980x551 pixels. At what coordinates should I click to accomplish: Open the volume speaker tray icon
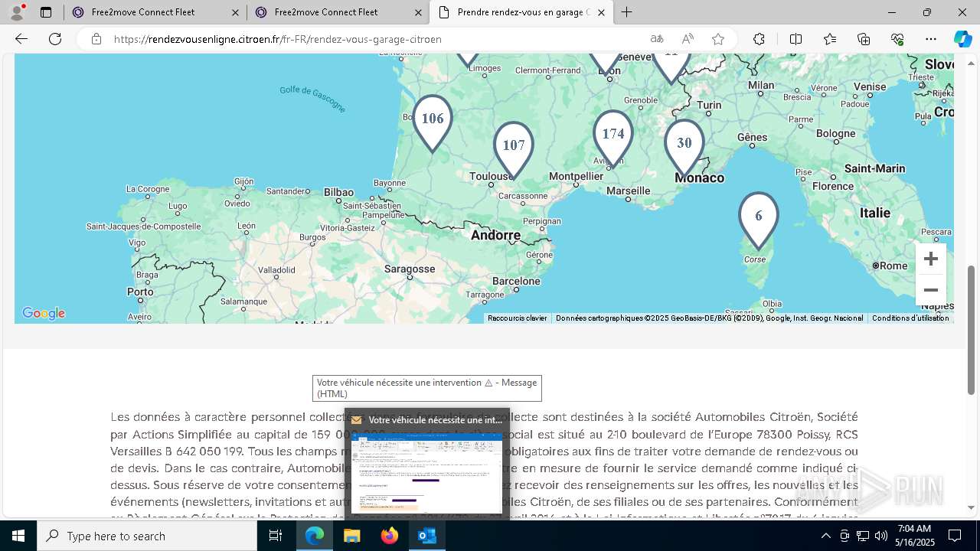[x=881, y=536]
